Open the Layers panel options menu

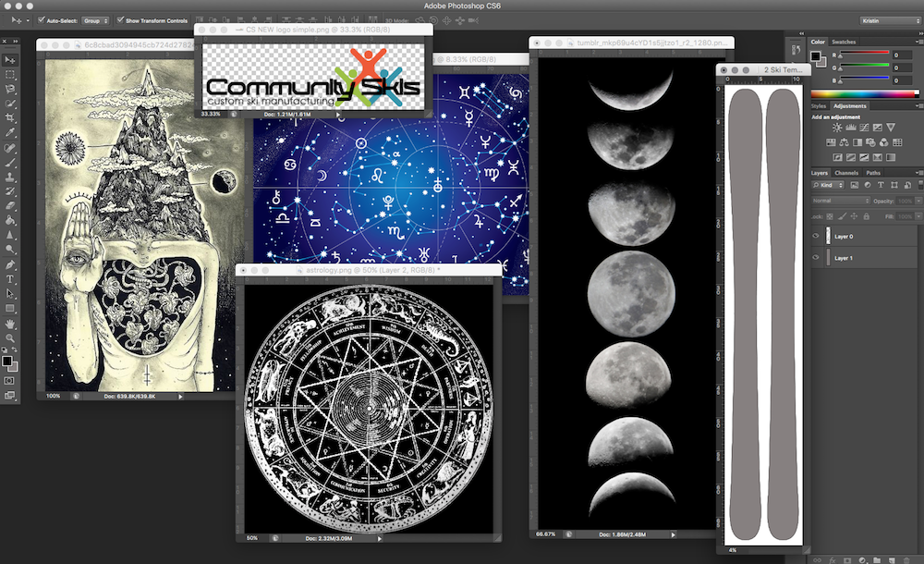pyautogui.click(x=918, y=173)
